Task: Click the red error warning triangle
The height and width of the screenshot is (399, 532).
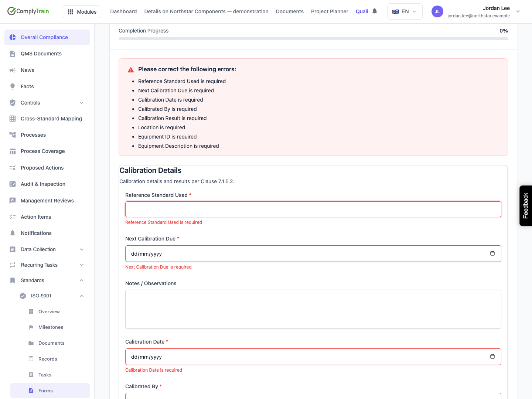Action: click(x=131, y=69)
